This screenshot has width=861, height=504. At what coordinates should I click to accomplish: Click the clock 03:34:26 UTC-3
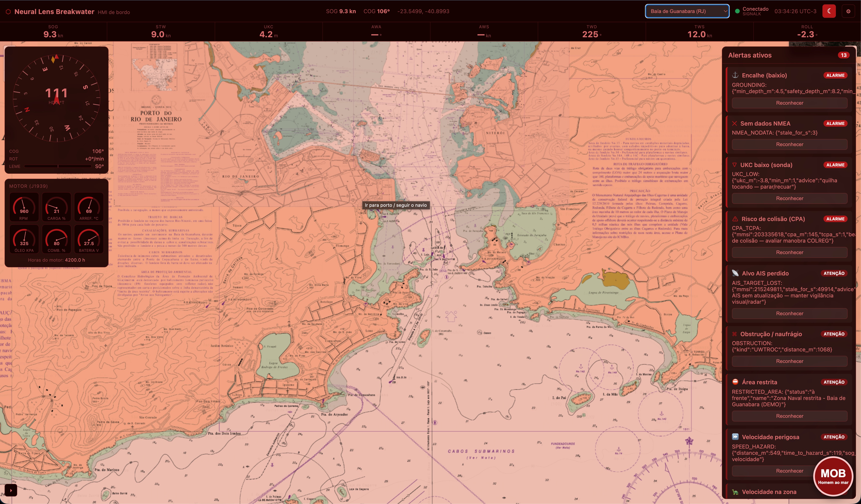pos(795,11)
